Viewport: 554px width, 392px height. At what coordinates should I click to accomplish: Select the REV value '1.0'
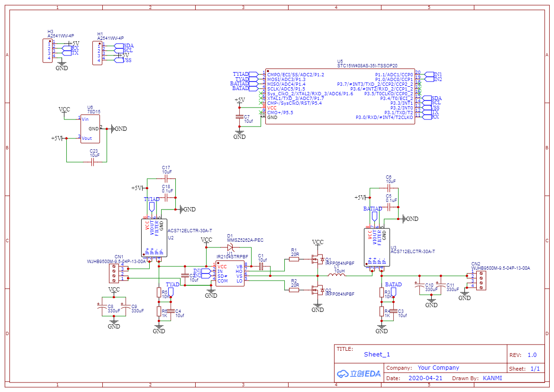532,355
